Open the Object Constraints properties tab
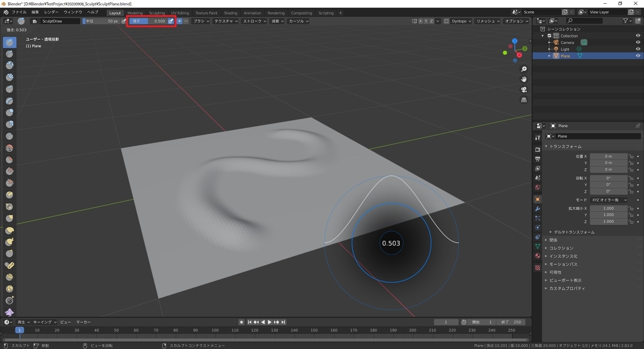The image size is (644, 349). pyautogui.click(x=538, y=237)
